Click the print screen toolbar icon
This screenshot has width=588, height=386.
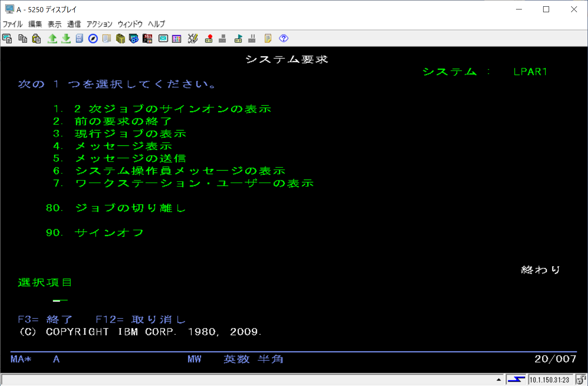(7, 39)
